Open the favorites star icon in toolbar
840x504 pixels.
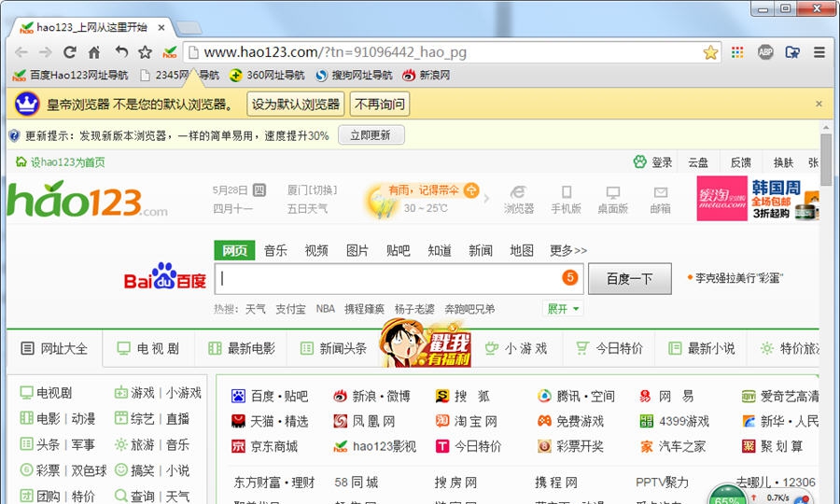click(146, 52)
